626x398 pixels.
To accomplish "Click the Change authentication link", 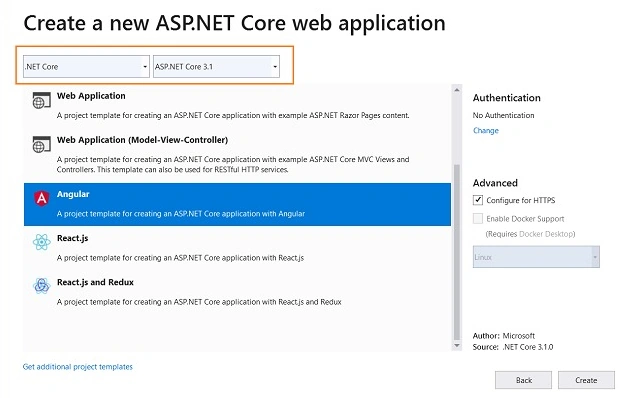I will 486,131.
